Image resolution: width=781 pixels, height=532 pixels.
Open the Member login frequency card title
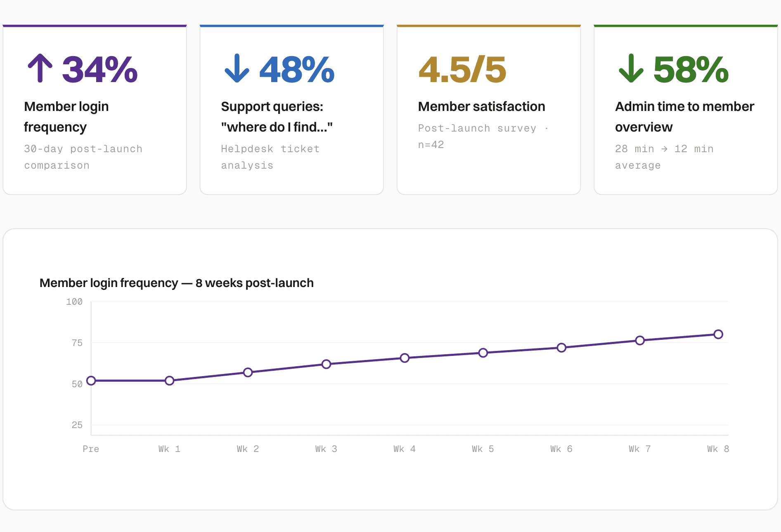click(x=66, y=117)
